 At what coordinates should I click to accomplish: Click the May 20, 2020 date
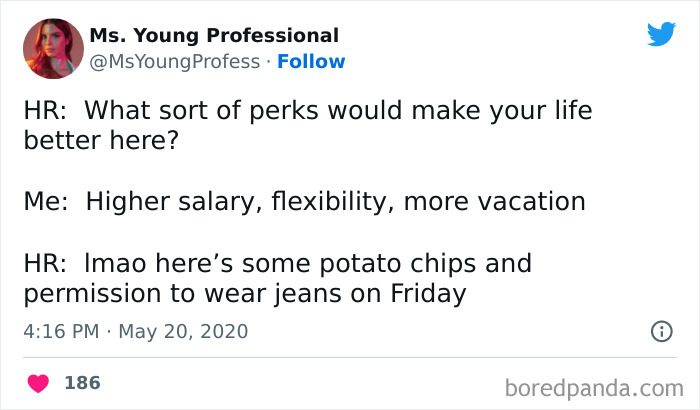(183, 331)
